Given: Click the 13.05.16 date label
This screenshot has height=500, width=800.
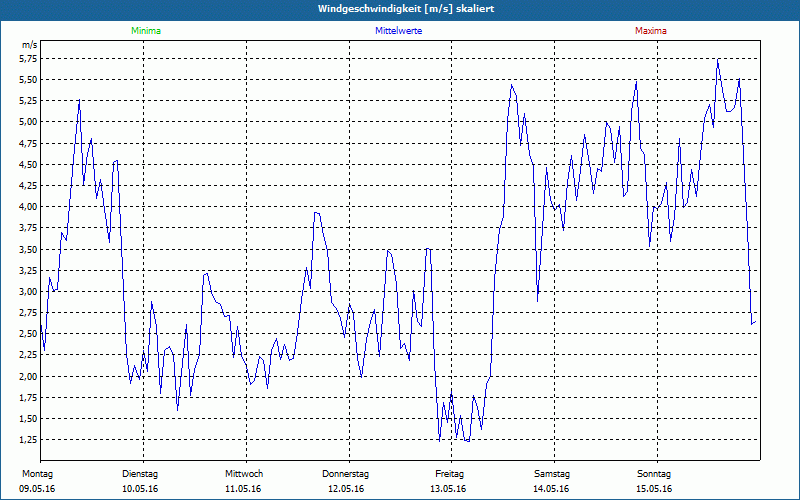Looking at the screenshot, I should click(448, 489).
